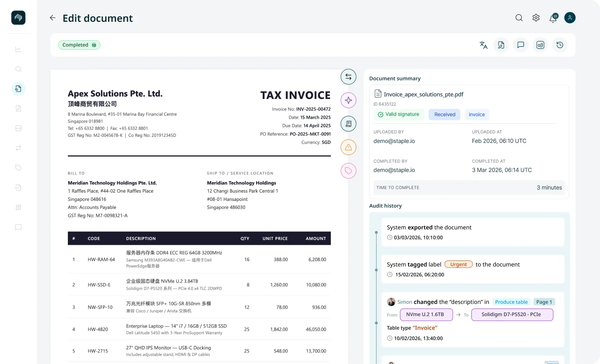Click 'Meridian Technology Holdings Pte. Ltd.' bill-to name
This screenshot has width=600, height=364.
(x=112, y=183)
